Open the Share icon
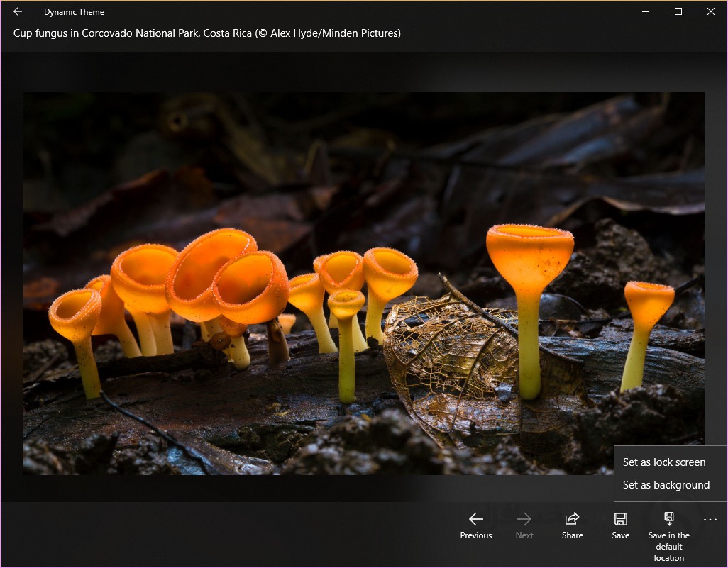This screenshot has height=568, width=728. click(x=572, y=519)
